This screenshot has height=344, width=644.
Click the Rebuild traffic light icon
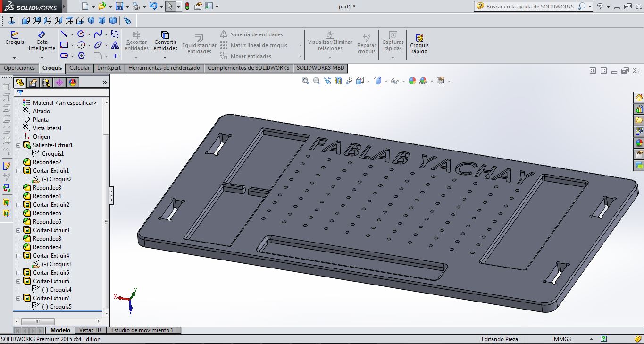(187, 7)
